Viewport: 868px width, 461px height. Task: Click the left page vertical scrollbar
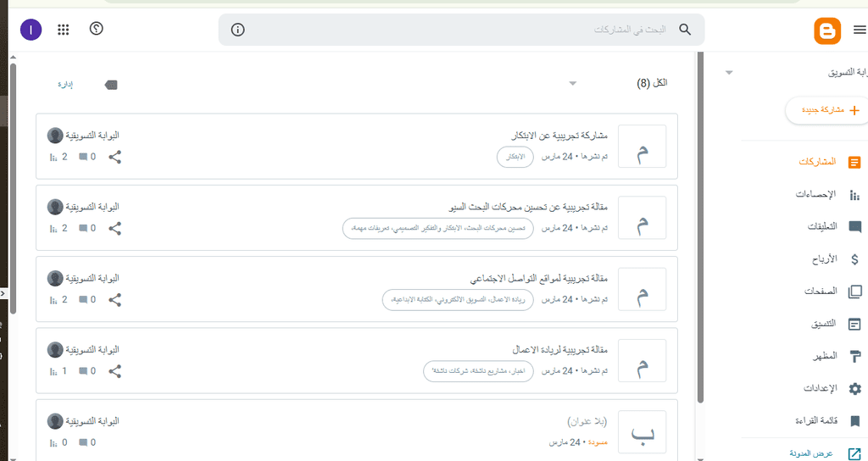14,188
